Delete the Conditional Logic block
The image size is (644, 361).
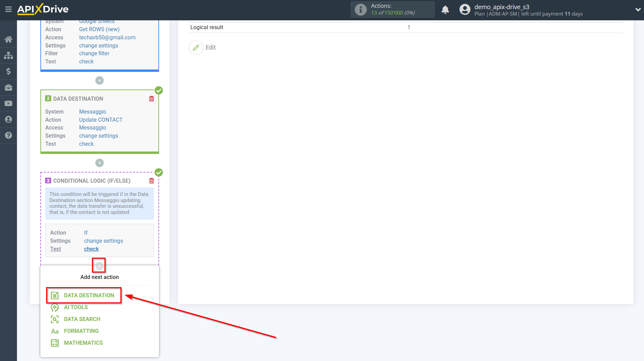point(152,181)
